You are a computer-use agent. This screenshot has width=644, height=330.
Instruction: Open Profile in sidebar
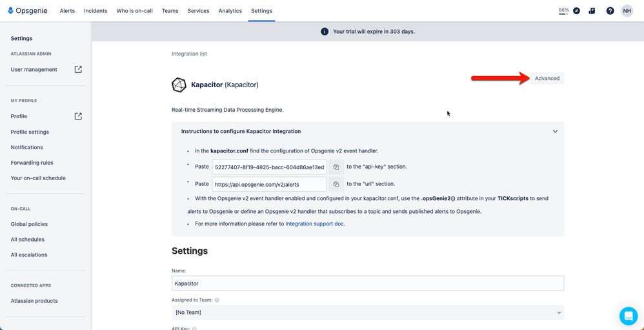(19, 116)
